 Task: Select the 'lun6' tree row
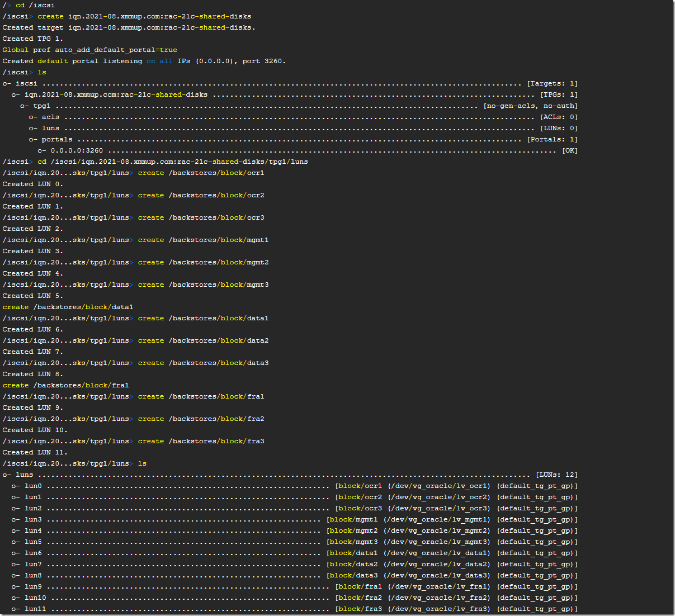(x=294, y=553)
